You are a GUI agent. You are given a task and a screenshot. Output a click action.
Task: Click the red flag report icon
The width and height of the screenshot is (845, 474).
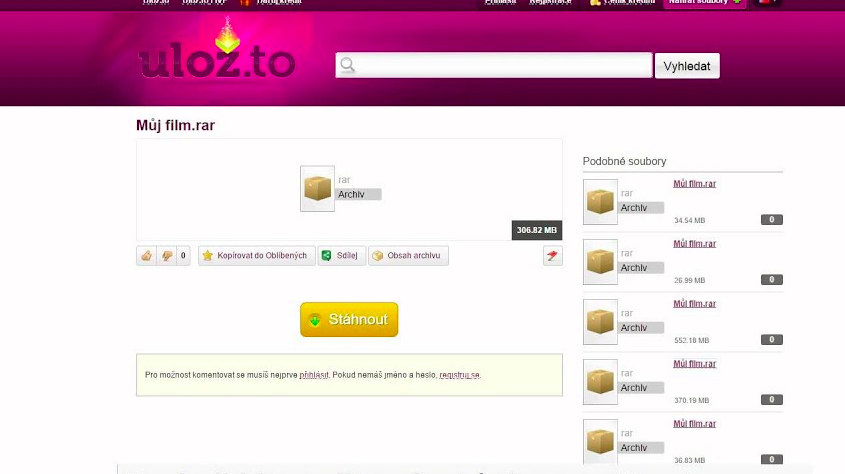[552, 255]
